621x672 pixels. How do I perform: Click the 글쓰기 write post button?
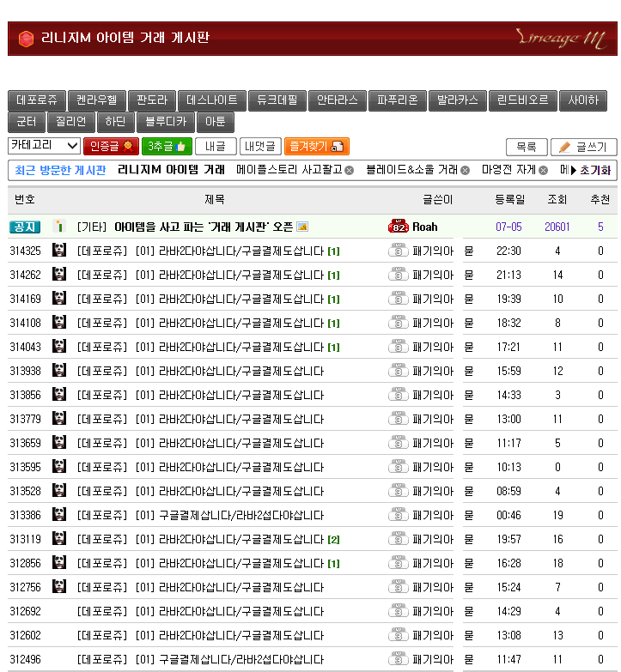[584, 147]
